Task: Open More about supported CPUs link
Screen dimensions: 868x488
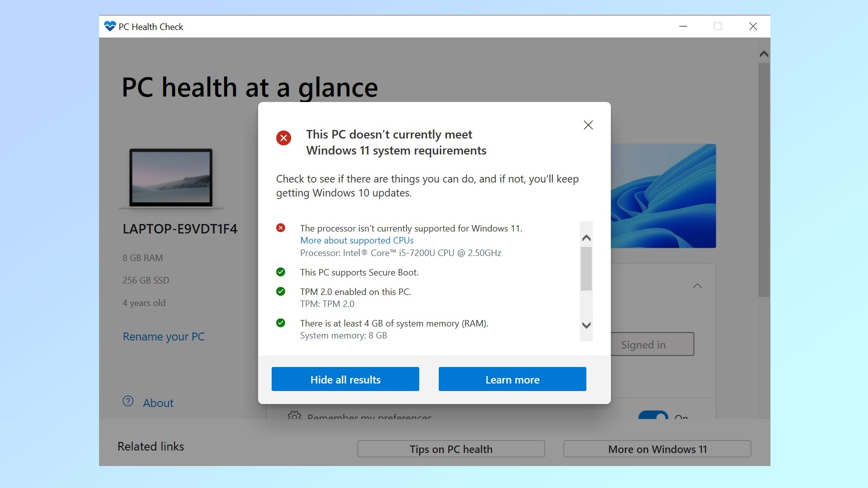Action: point(357,240)
